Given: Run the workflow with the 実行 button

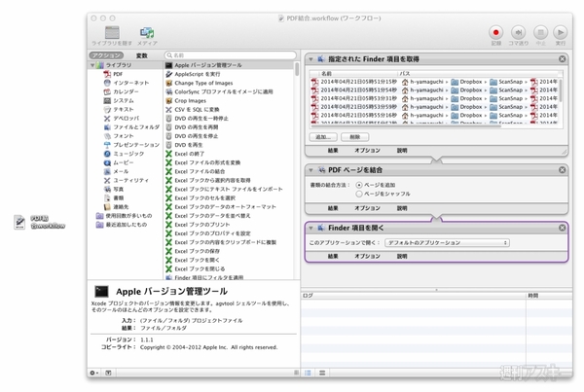Looking at the screenshot, I should pyautogui.click(x=561, y=33).
